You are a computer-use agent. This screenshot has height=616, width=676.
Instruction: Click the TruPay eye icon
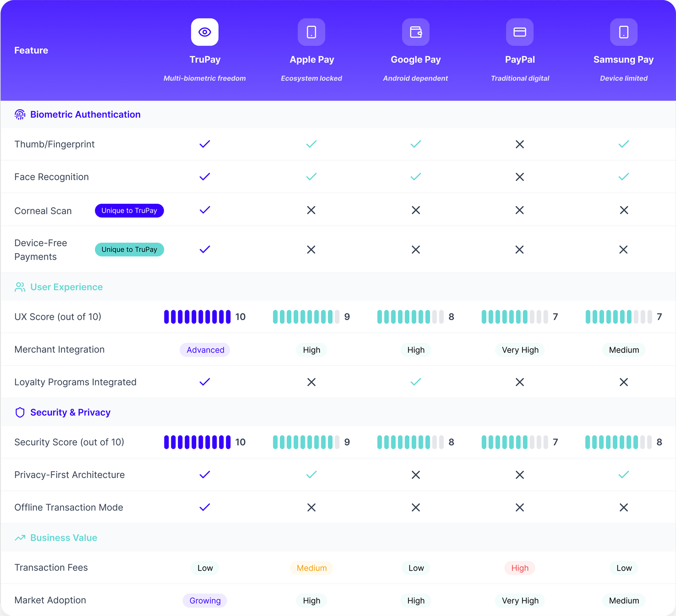point(204,32)
